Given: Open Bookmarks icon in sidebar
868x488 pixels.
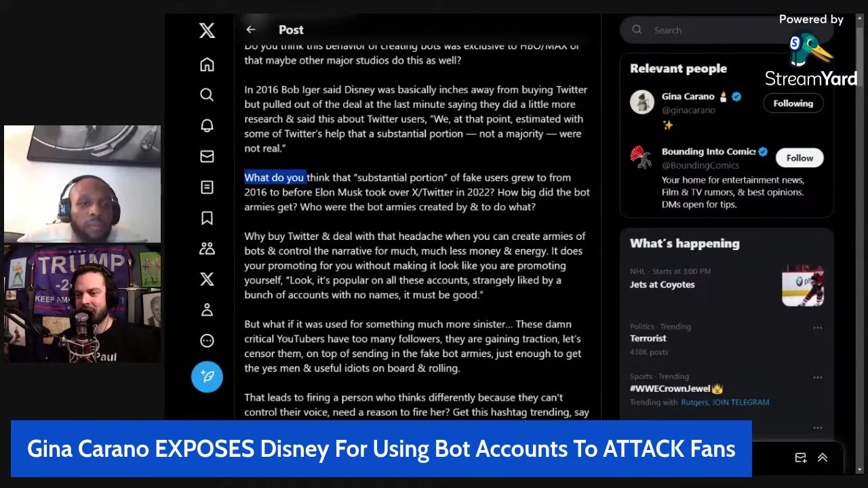Looking at the screenshot, I should tap(207, 218).
